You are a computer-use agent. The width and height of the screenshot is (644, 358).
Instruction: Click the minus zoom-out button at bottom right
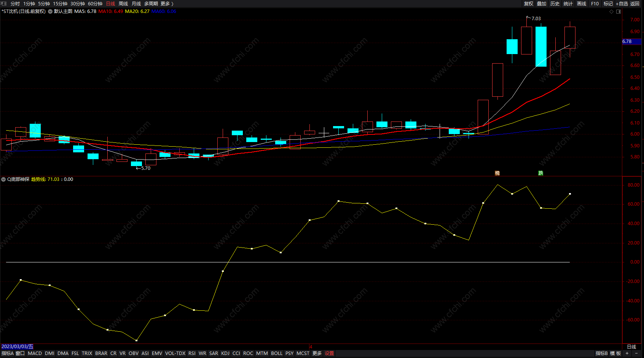(636, 353)
